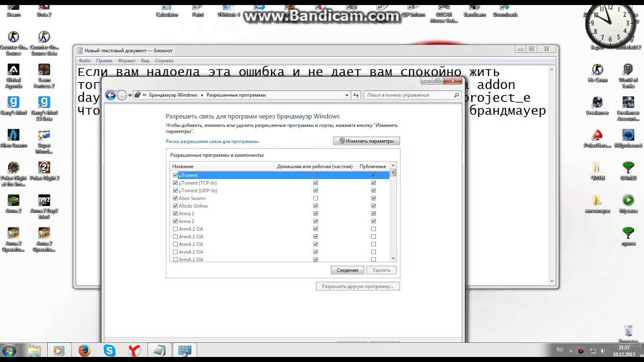
Task: Click the Изменить параметры button
Action: click(367, 141)
